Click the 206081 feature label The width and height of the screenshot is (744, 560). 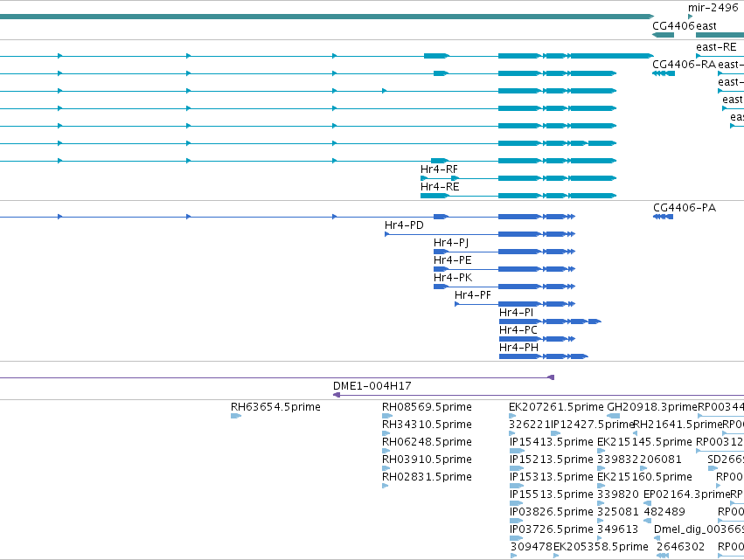[x=660, y=460]
